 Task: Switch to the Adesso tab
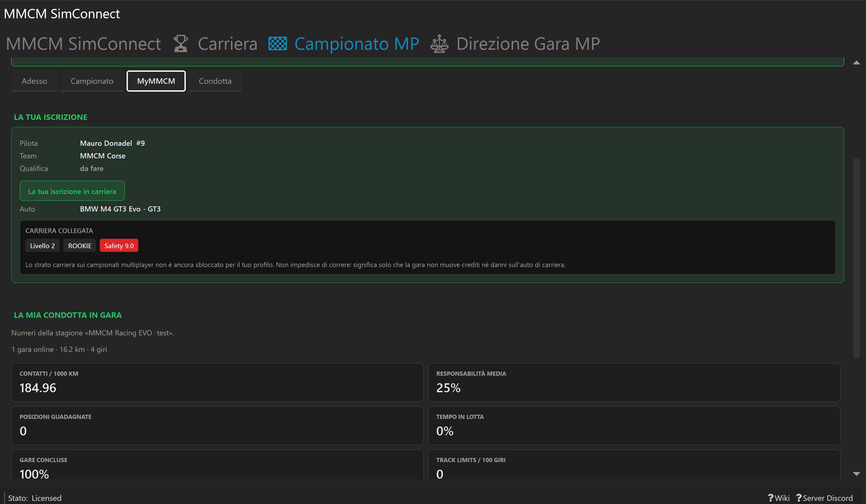[x=34, y=81]
